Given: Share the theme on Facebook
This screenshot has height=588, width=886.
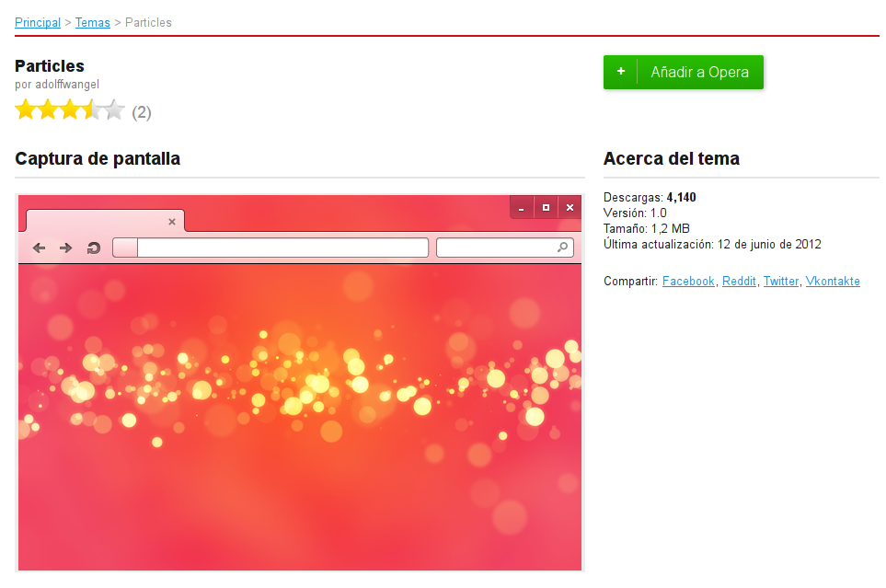Looking at the screenshot, I should click(x=688, y=281).
